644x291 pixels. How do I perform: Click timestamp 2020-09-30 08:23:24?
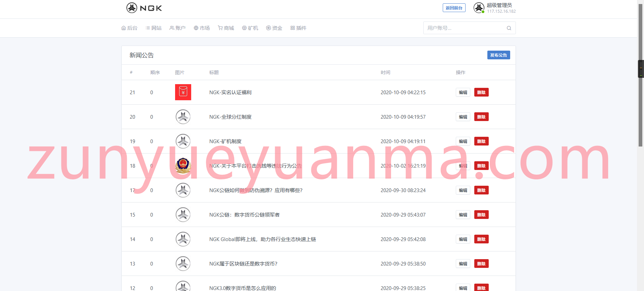pyautogui.click(x=403, y=190)
